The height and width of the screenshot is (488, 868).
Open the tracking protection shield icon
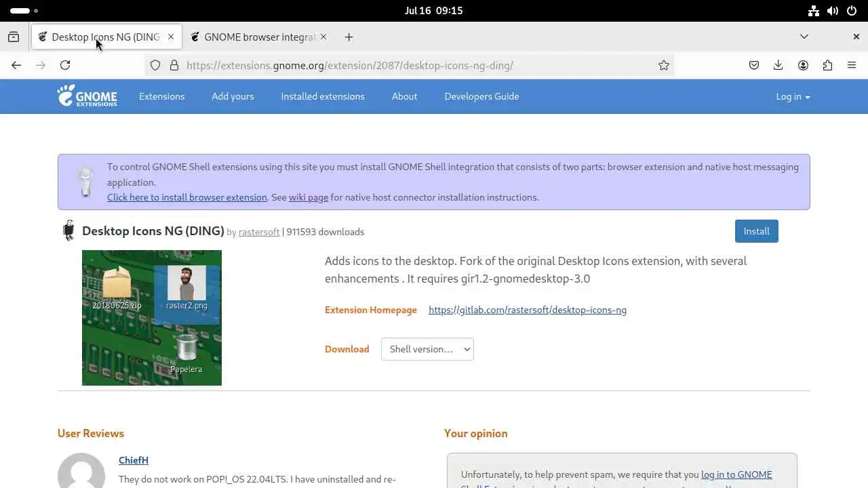[x=155, y=65]
